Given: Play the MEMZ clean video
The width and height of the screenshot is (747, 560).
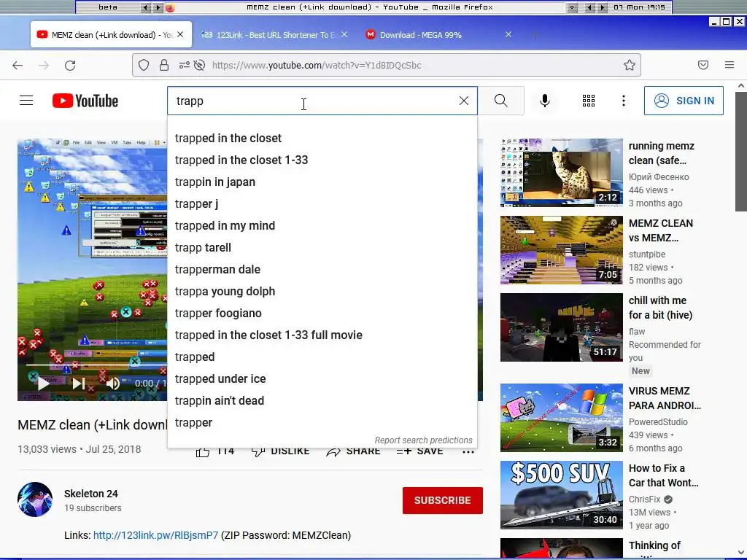Looking at the screenshot, I should point(43,384).
